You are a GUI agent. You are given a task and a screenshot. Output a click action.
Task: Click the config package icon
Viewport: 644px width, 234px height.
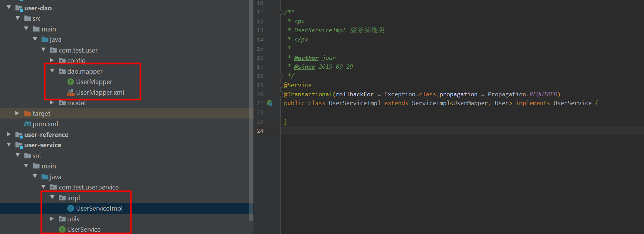tap(62, 60)
